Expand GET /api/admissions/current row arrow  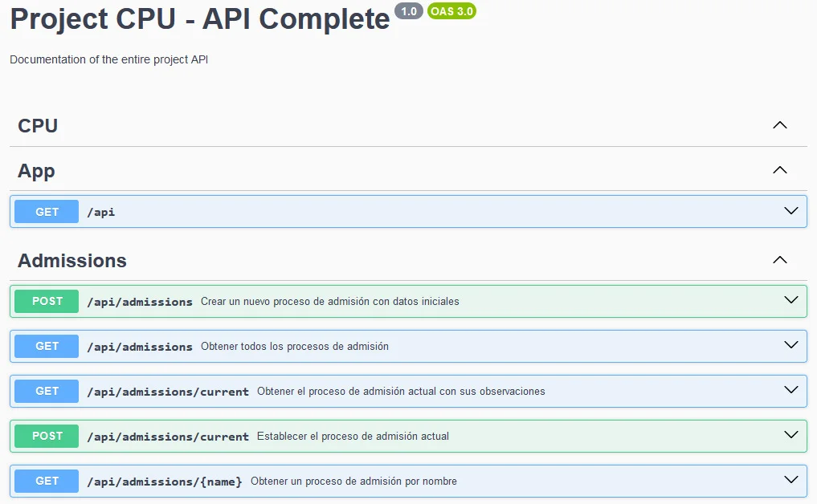coord(790,391)
